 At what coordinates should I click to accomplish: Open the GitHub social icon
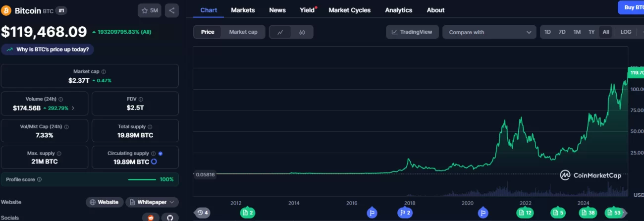click(x=170, y=218)
